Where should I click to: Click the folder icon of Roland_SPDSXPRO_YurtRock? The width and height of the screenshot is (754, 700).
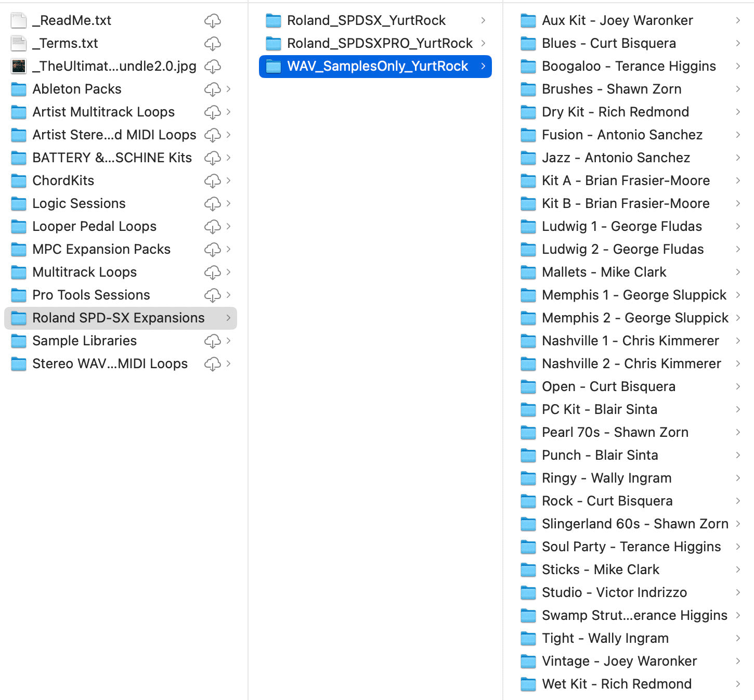[x=274, y=43]
